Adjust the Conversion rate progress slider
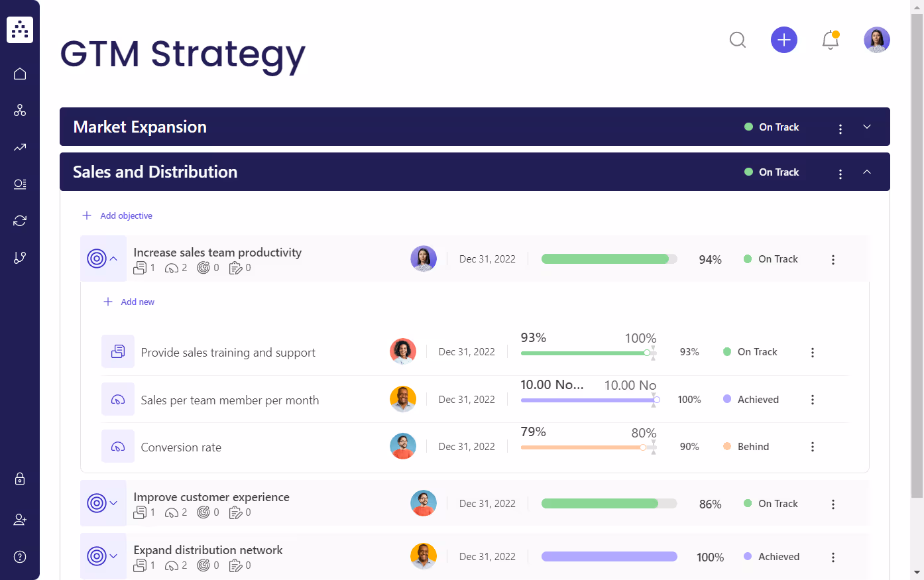 (642, 447)
